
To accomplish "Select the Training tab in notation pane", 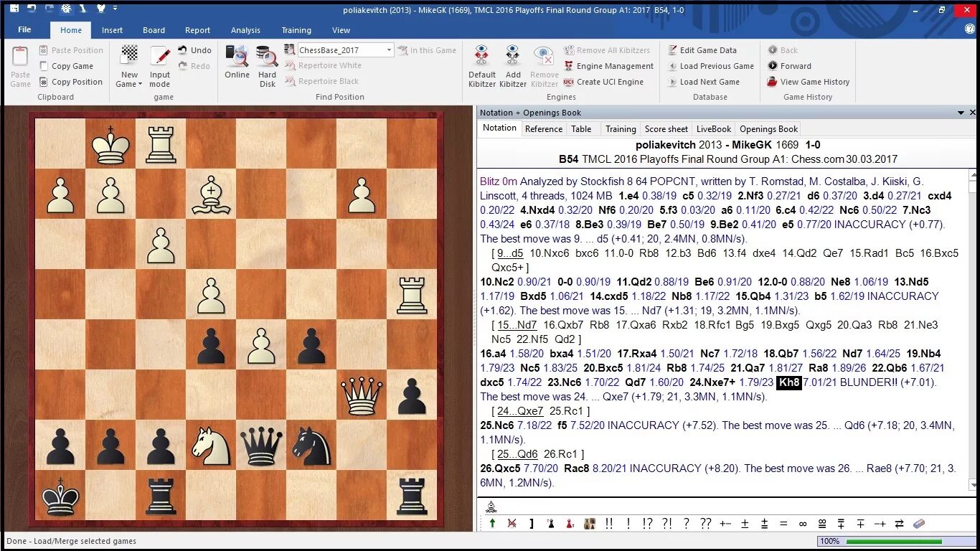I will (x=621, y=129).
